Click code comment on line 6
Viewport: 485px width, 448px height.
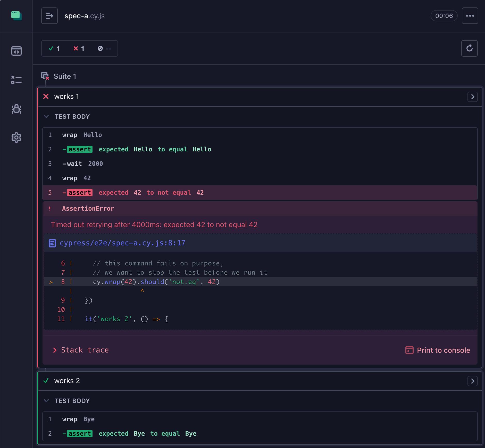[x=158, y=263]
